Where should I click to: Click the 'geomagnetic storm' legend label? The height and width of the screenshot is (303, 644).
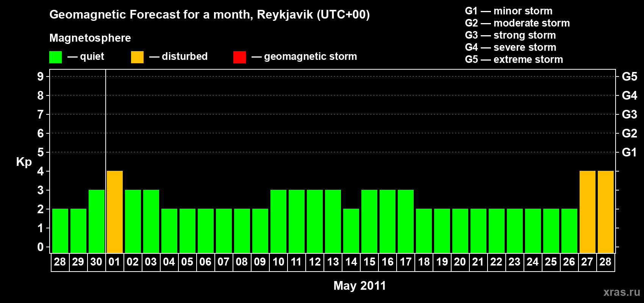click(310, 56)
